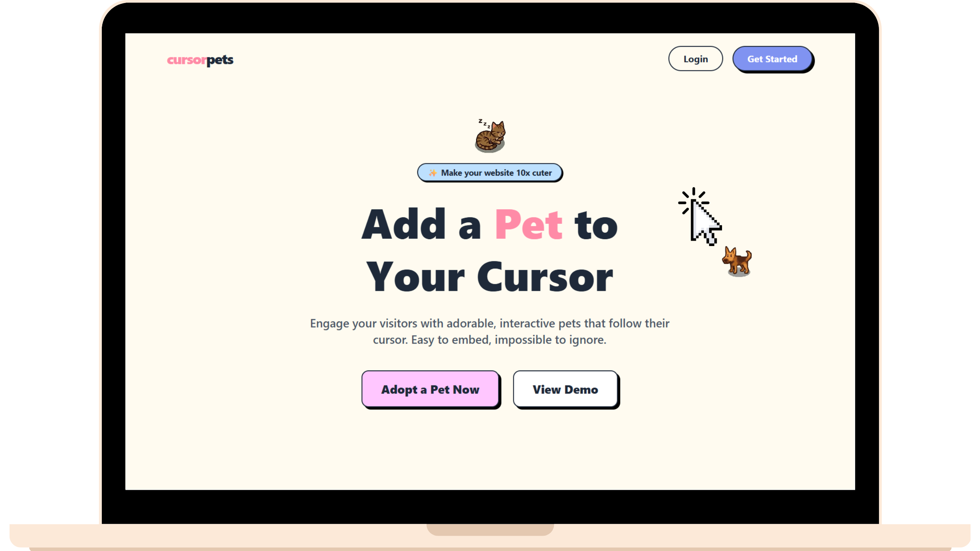980x551 pixels.
Task: Click the Login button
Action: pos(695,59)
